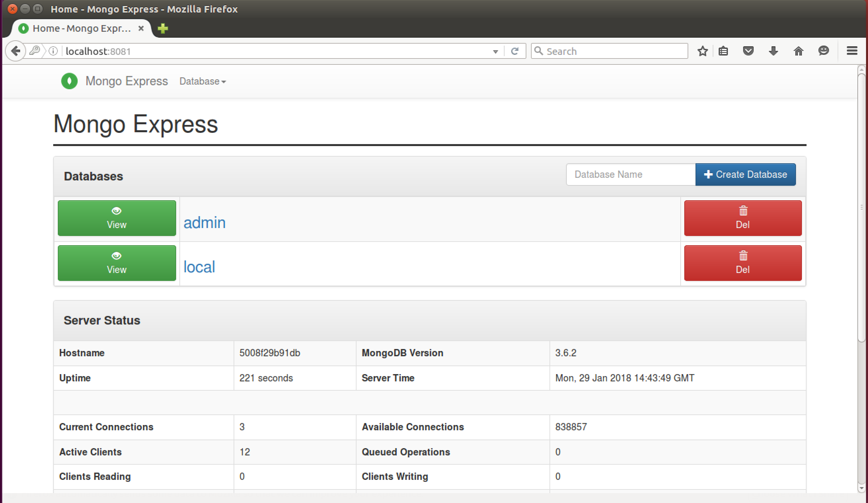This screenshot has width=868, height=503.
Task: Click the Create Database button
Action: click(x=745, y=174)
